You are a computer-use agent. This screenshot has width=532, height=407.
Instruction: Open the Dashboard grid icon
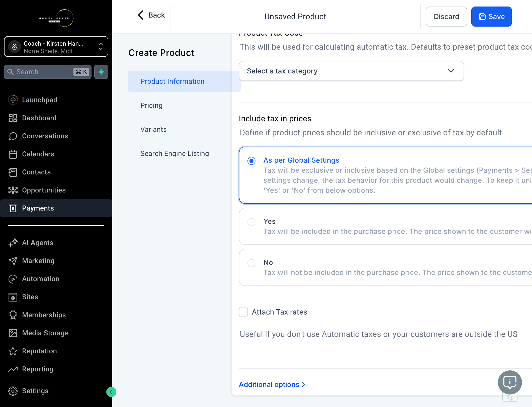[x=13, y=118]
